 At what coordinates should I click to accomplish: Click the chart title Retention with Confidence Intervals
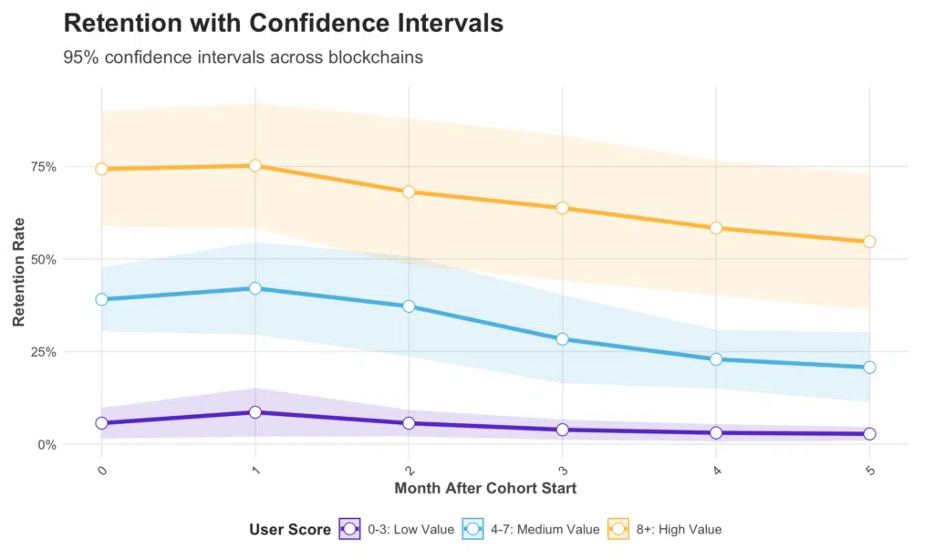click(284, 23)
